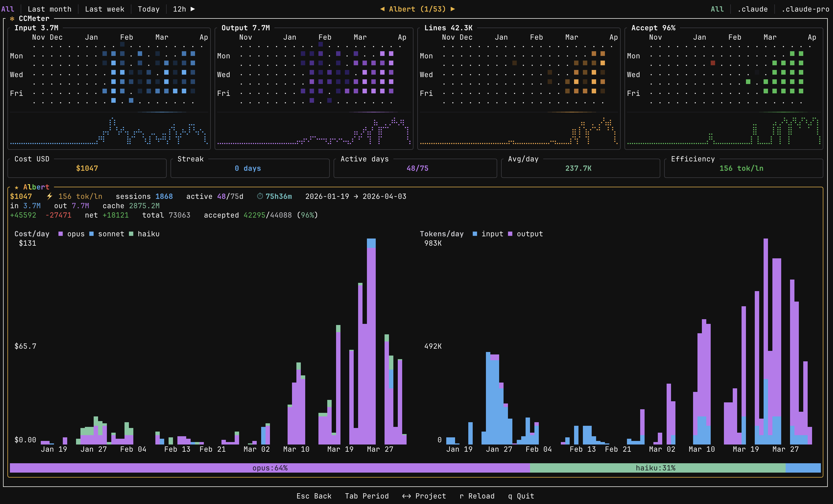
Task: Click the purple opus legend square
Action: coord(61,234)
